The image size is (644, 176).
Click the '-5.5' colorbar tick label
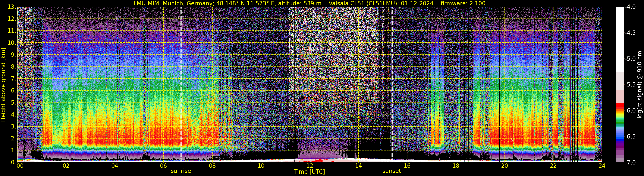coord(630,85)
